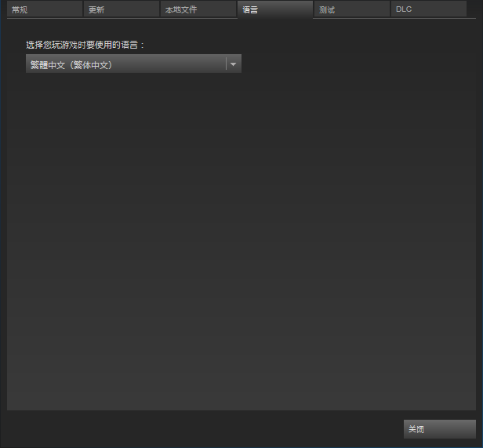Switch to the DLC tab

[x=428, y=9]
